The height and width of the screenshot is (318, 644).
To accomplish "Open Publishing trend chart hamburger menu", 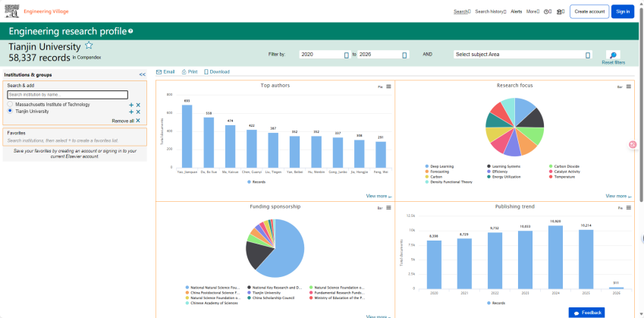I will (628, 208).
